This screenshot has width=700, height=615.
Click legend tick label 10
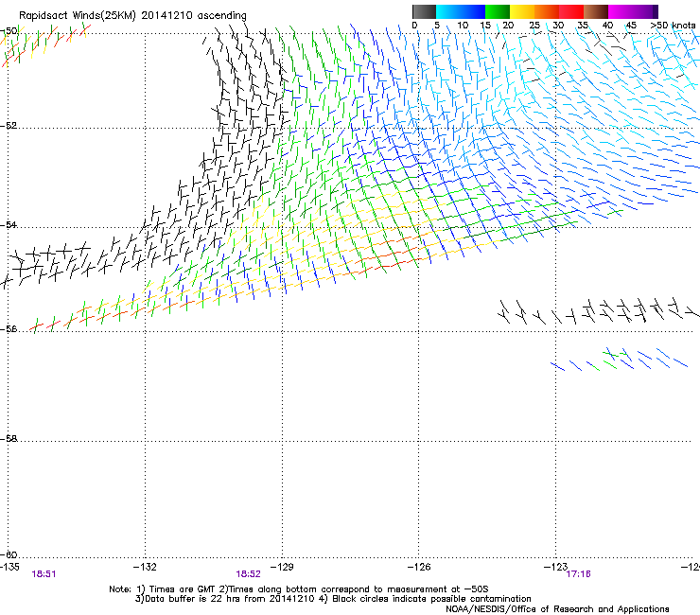point(463,26)
